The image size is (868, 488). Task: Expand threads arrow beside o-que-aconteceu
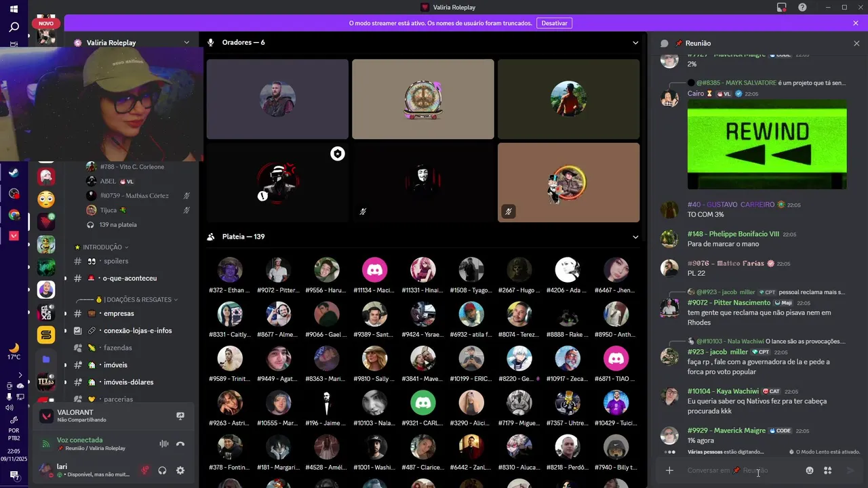click(66, 279)
